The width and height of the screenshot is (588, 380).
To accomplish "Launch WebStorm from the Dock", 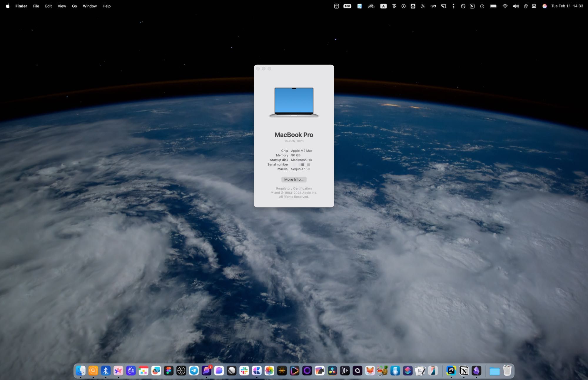I will pyautogui.click(x=451, y=371).
